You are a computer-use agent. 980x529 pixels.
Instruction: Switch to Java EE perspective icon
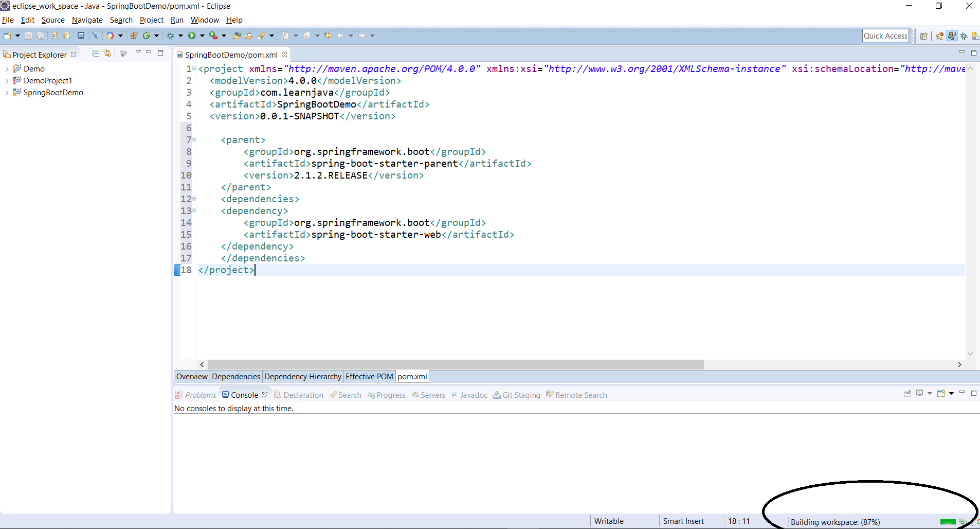[x=940, y=36]
